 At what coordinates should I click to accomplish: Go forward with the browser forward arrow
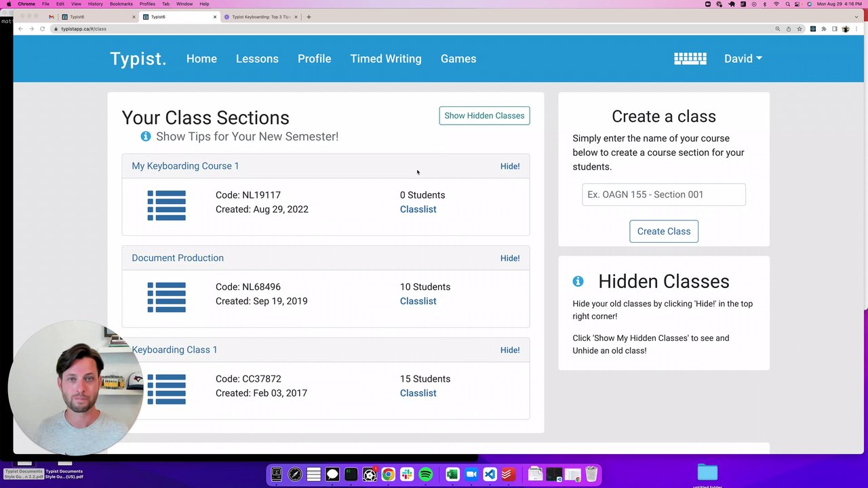(x=31, y=28)
